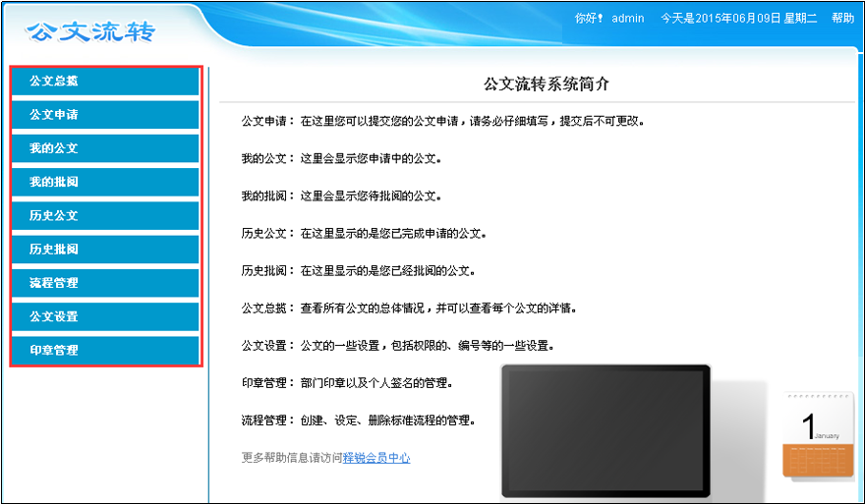Click the black monitor image

point(605,431)
